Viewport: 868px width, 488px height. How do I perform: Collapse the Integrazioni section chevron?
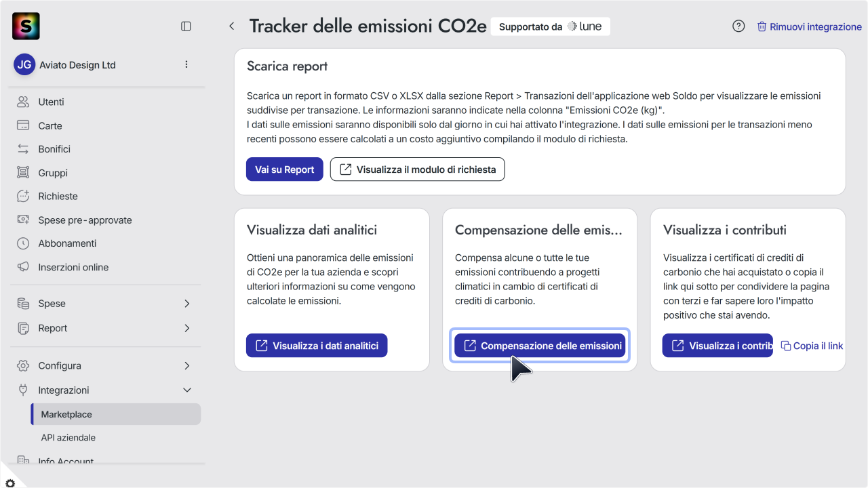[x=187, y=390]
